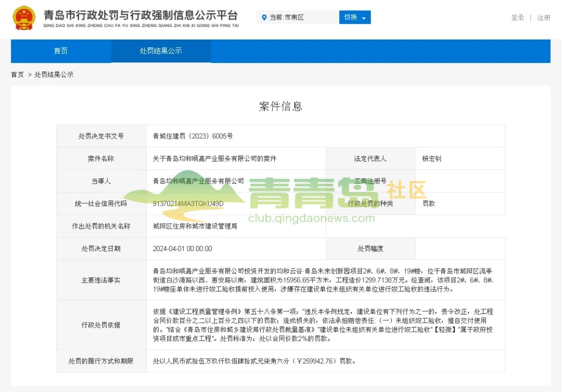Select the document number 青城住建罚〔2023〕6005号
Image resolution: width=562 pixels, height=392 pixels.
[193, 136]
